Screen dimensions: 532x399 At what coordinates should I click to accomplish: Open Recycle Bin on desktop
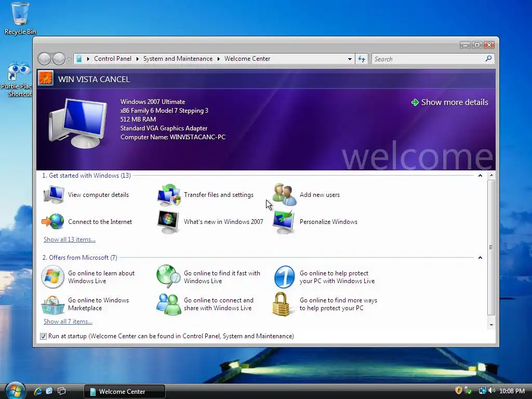coord(20,19)
